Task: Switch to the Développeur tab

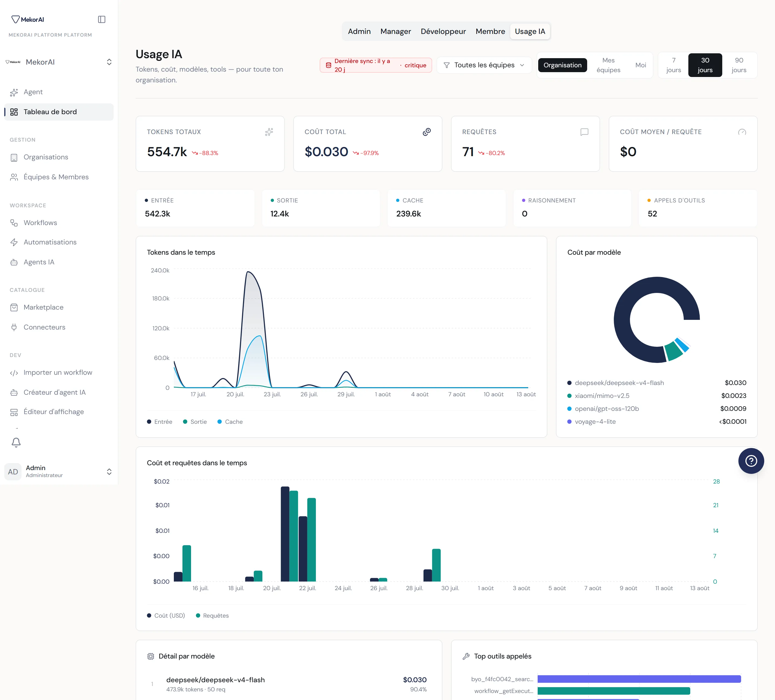Action: pos(443,31)
